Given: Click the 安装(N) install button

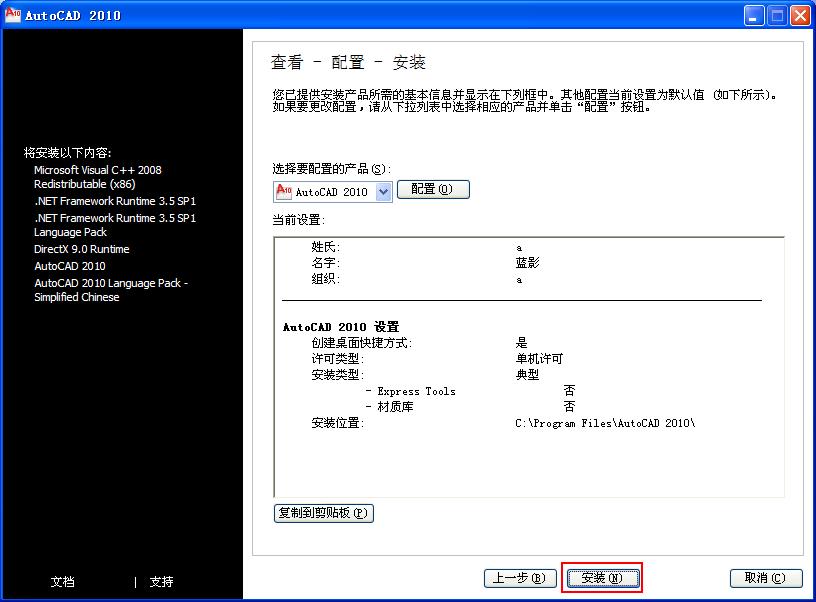Looking at the screenshot, I should [x=602, y=578].
